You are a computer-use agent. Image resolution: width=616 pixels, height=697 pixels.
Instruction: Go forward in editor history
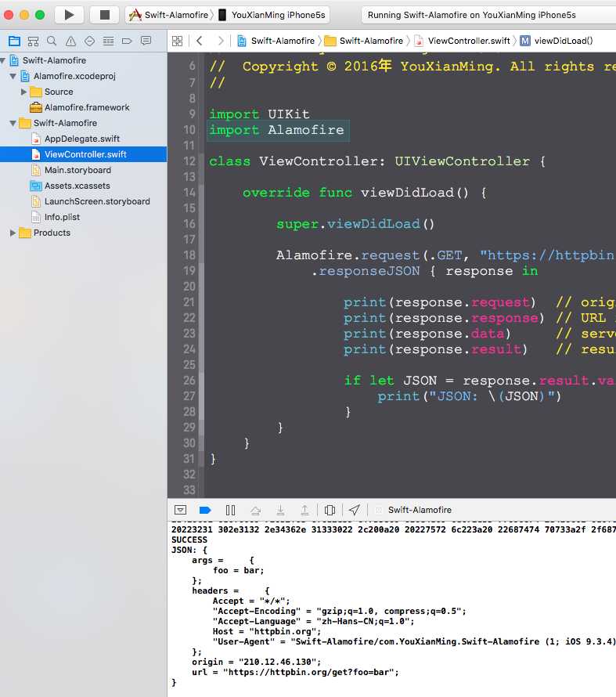pyautogui.click(x=221, y=41)
